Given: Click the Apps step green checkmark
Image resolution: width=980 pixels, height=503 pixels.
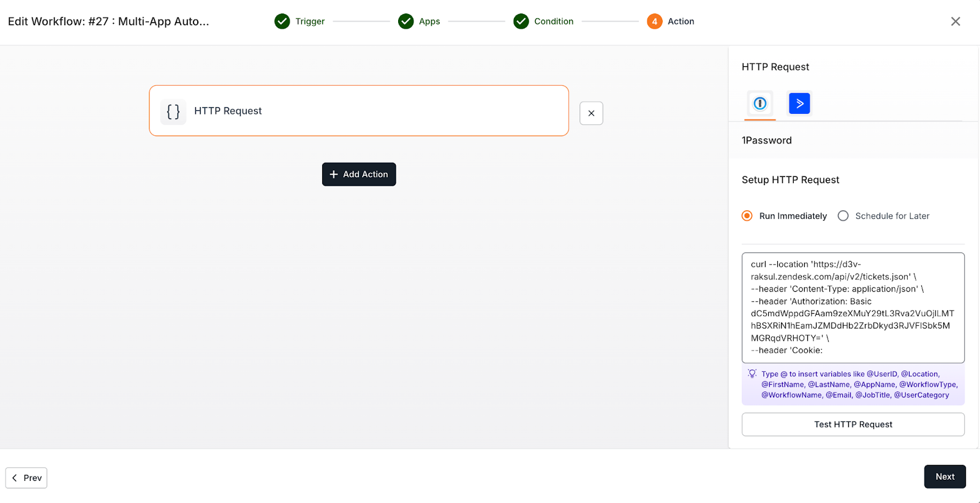Looking at the screenshot, I should point(405,21).
